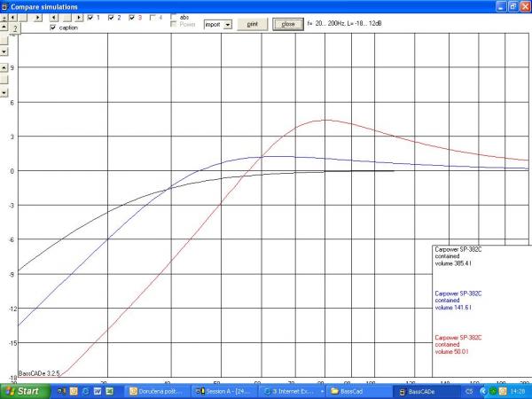This screenshot has width=532, height=399.
Task: Switch to Session A taskbar window
Action: coord(225,390)
